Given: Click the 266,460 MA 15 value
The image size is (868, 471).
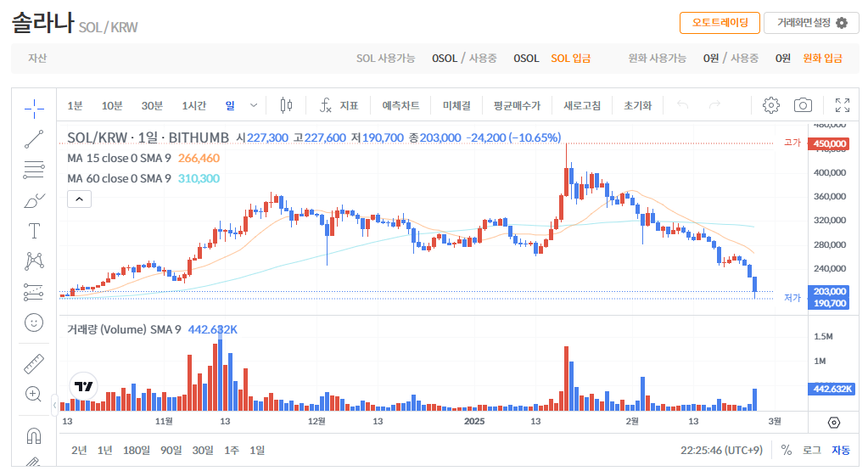Looking at the screenshot, I should [199, 159].
